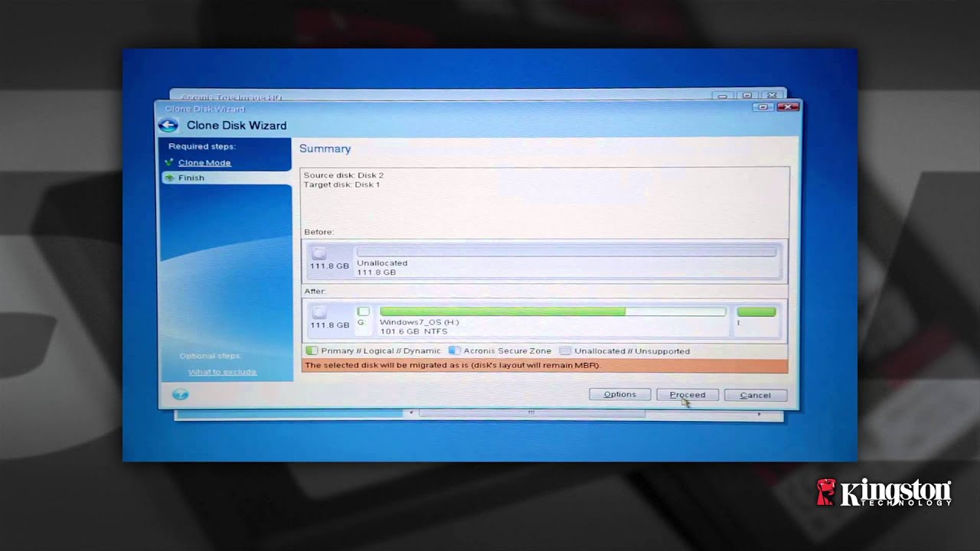This screenshot has width=980, height=551.
Task: Cancel the Clone Disk Wizard
Action: (x=755, y=395)
